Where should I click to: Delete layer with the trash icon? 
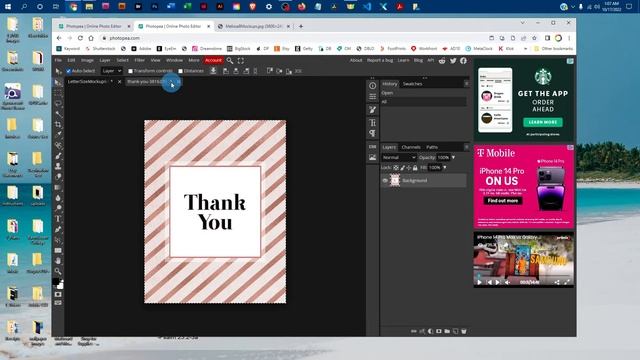pos(464,331)
